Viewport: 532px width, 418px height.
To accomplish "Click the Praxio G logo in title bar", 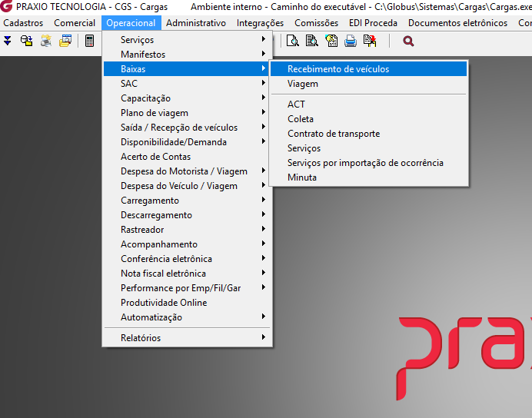I will click(6, 6).
